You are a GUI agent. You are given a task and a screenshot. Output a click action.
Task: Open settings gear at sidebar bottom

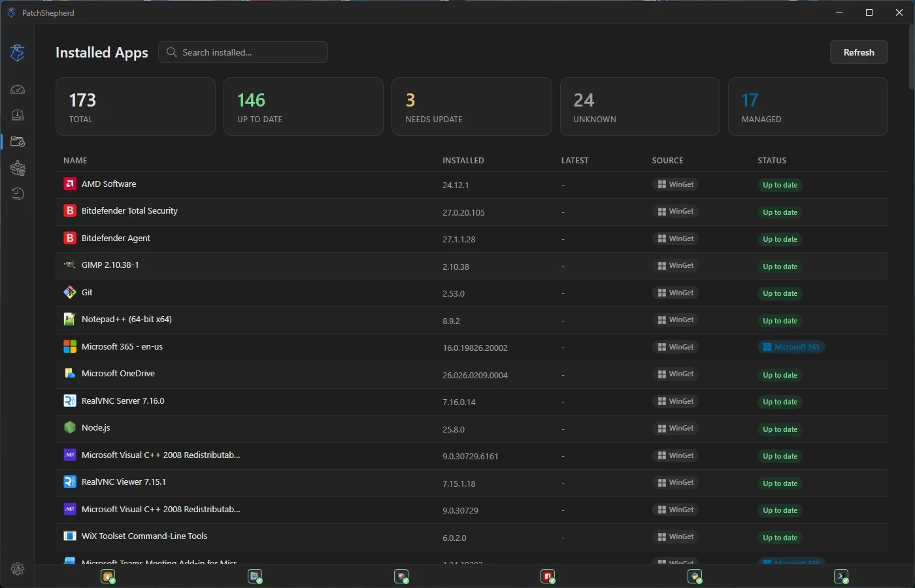tap(18, 569)
